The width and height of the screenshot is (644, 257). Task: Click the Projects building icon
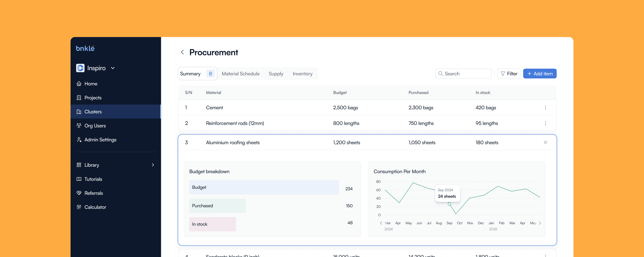tap(79, 98)
